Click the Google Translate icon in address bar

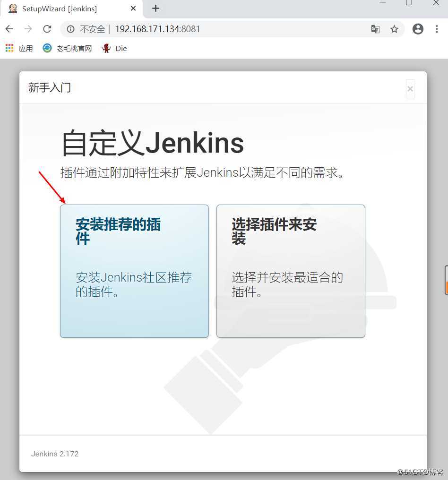375,29
